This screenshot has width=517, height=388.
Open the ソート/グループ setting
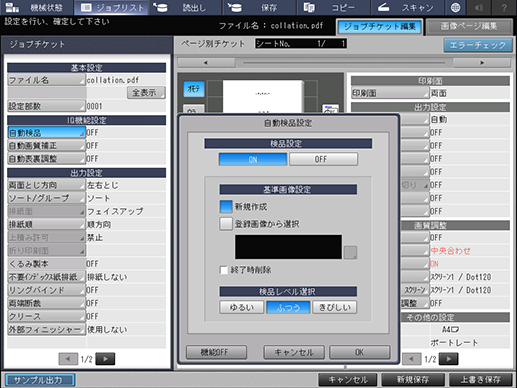(x=46, y=198)
